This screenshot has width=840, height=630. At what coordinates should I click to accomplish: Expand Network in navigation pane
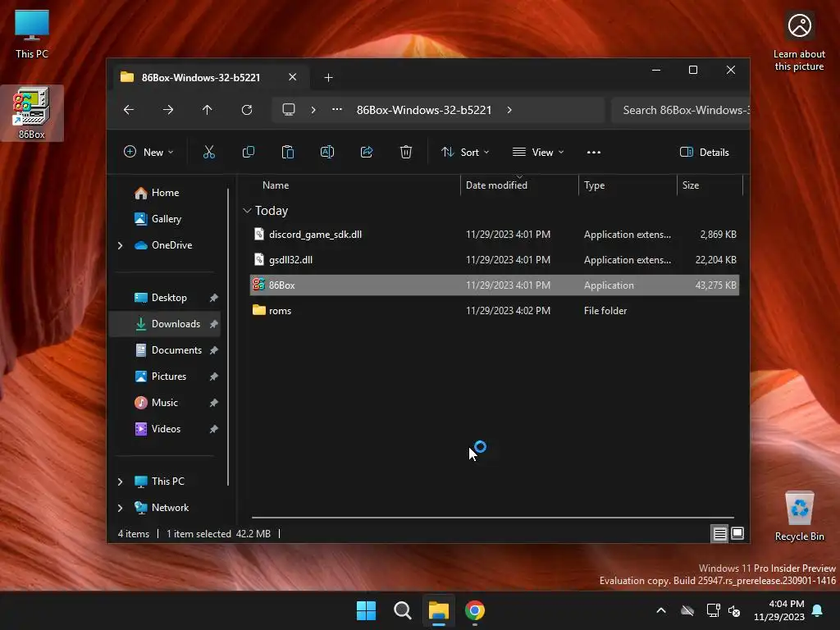click(120, 508)
